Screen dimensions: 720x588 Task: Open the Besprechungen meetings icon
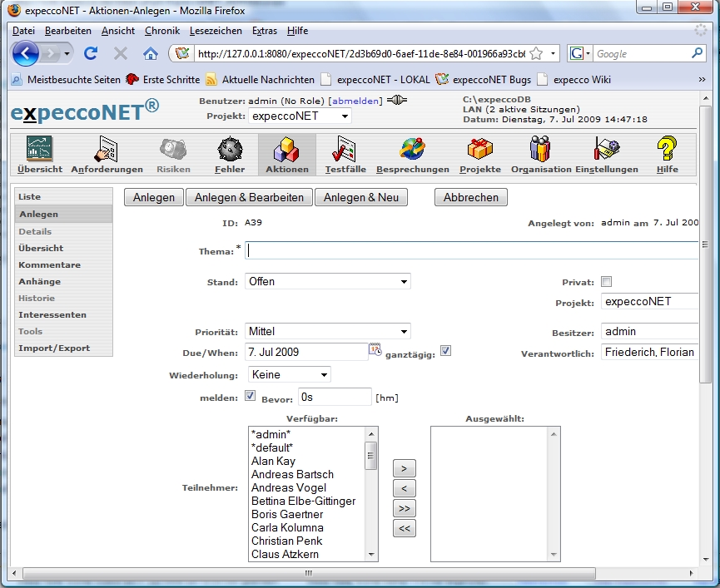pos(412,150)
